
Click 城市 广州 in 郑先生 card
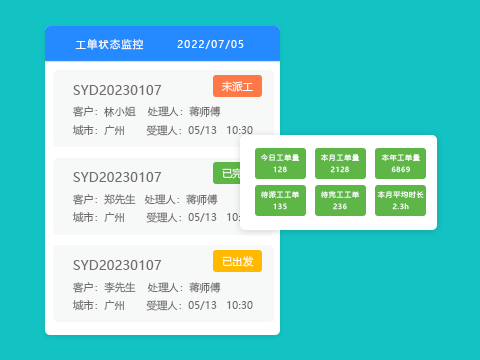[99, 217]
